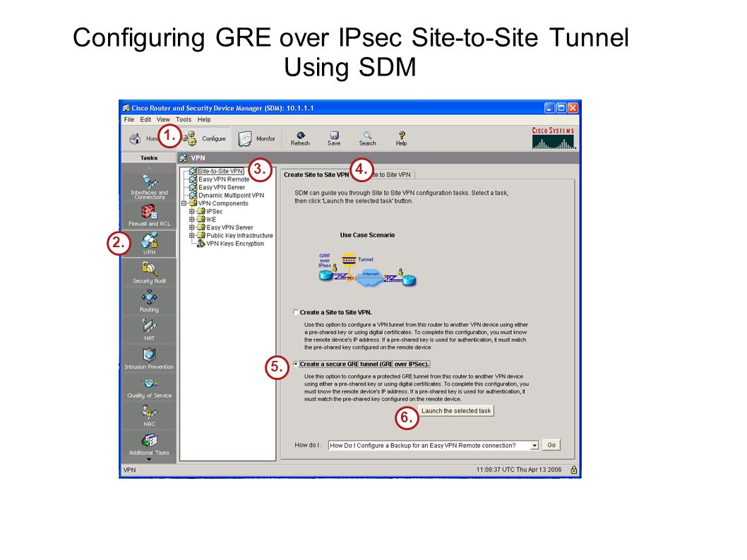
Task: Click the lock icon in status bar
Action: coord(573,470)
